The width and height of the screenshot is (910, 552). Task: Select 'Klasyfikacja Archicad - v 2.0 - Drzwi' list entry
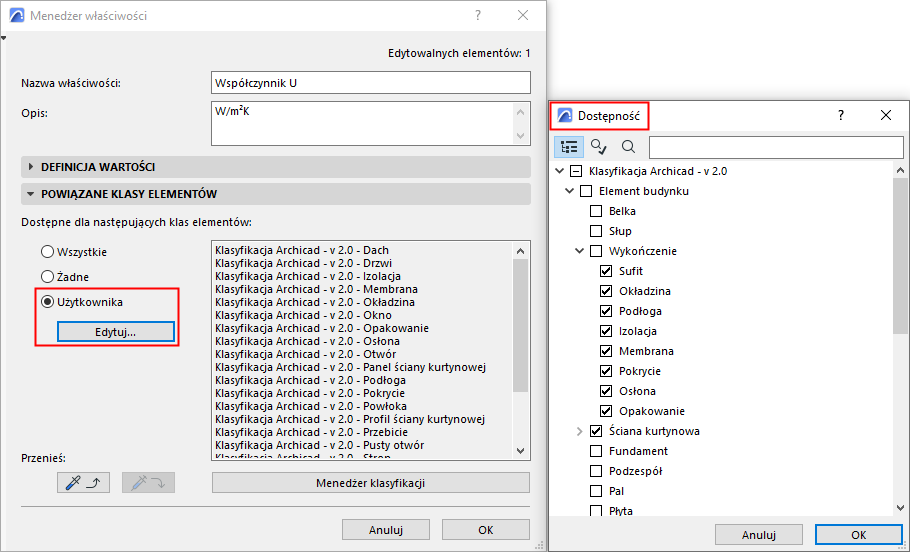303,263
